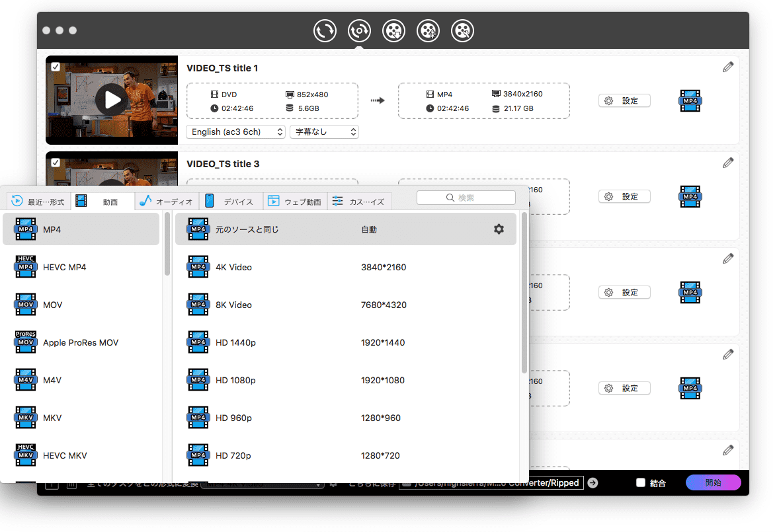Open the English (ac3 6ch) audio dropdown
Screen dimensions: 777x532
pyautogui.click(x=236, y=132)
